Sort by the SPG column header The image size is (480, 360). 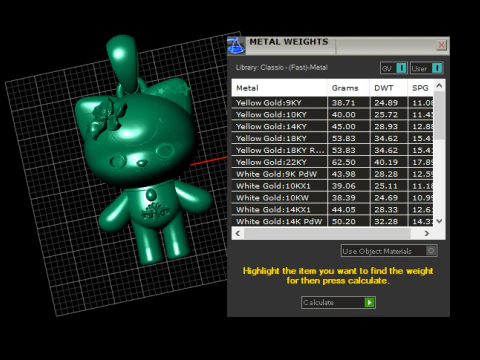pos(420,88)
